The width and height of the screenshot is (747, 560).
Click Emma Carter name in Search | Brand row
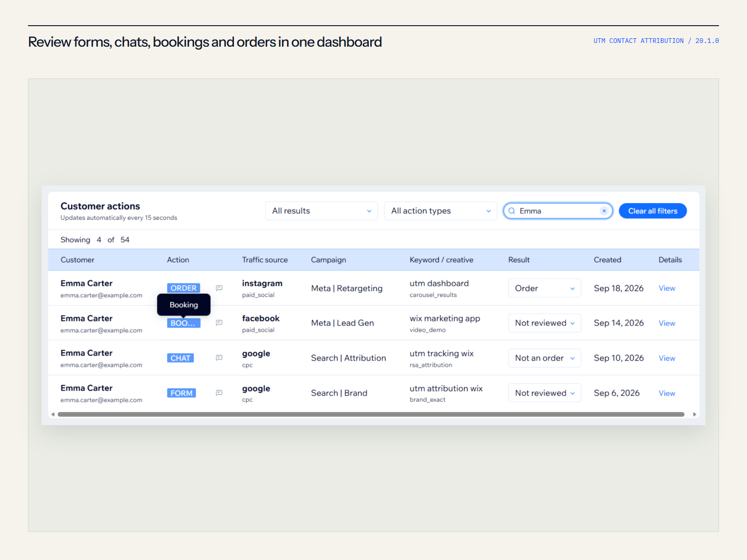click(x=86, y=388)
